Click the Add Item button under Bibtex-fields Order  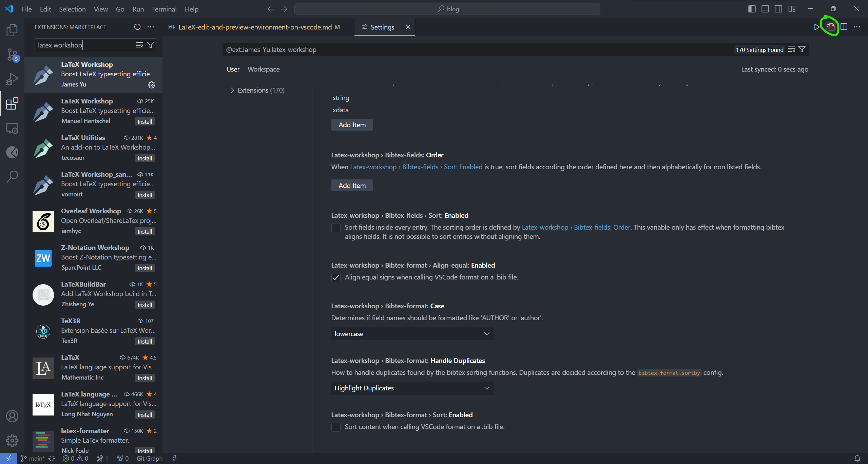[352, 185]
